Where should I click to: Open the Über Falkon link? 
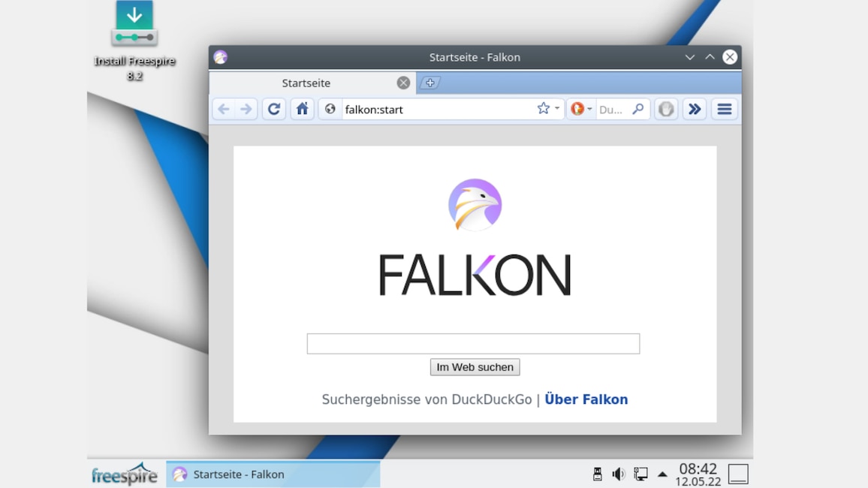tap(586, 399)
